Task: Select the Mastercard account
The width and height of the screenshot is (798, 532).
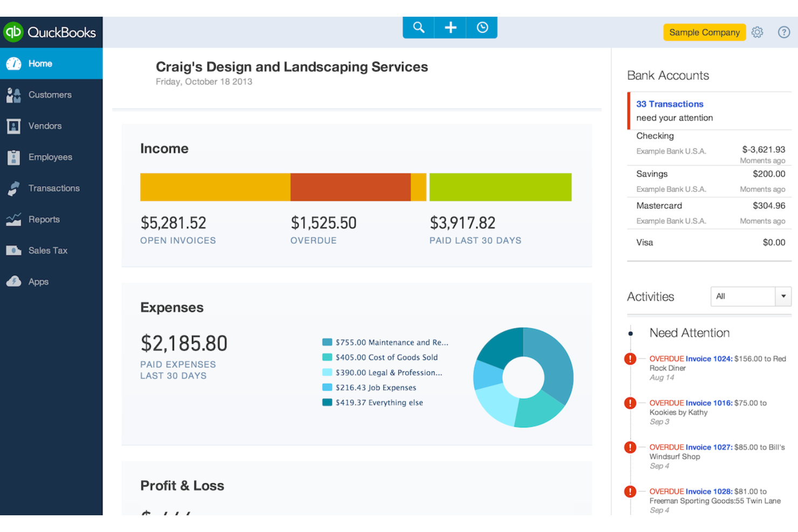Action: [710, 213]
